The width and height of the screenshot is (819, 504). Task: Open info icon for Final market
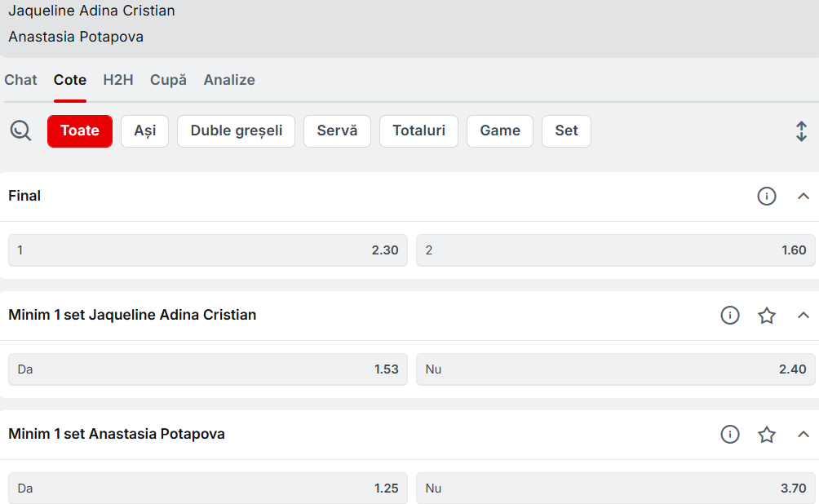tap(767, 197)
